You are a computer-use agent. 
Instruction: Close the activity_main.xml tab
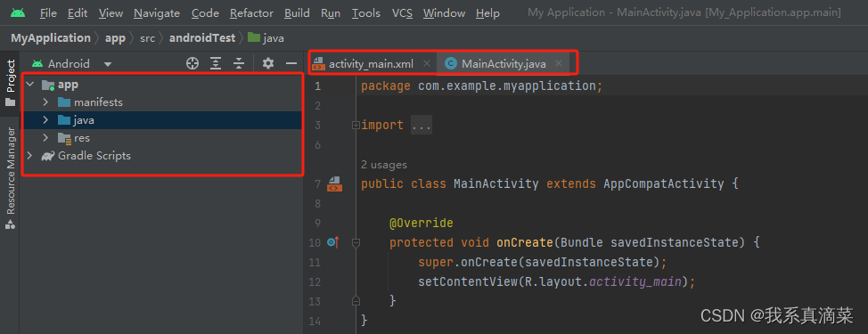[x=426, y=63]
